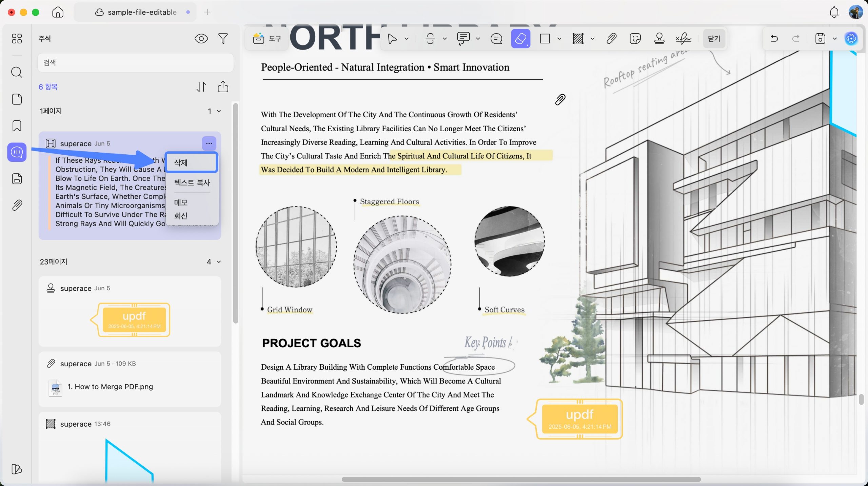Select the sticky note tool

pos(496,39)
